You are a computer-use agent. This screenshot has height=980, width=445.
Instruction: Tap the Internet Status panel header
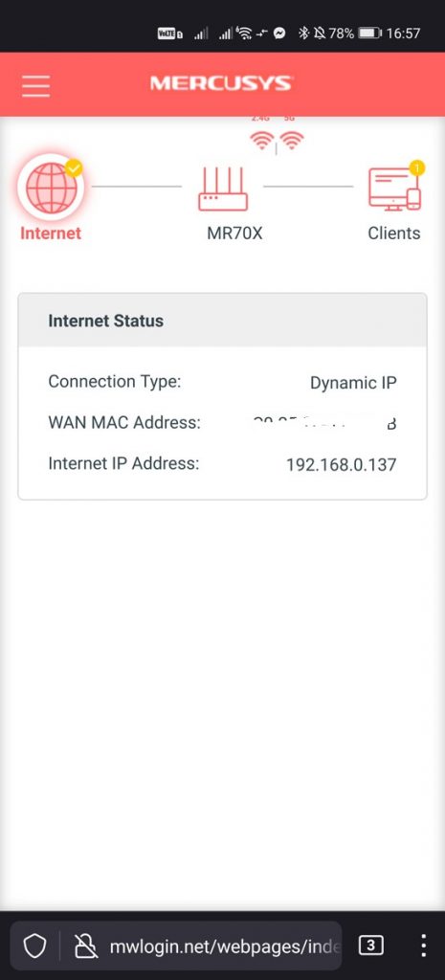[222, 320]
